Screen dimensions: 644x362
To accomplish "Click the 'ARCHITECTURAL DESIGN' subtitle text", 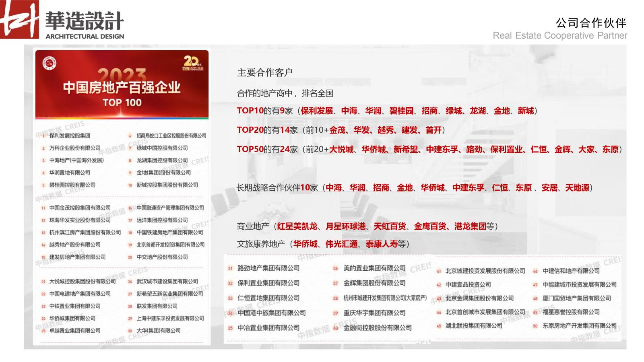I will 85,36.
